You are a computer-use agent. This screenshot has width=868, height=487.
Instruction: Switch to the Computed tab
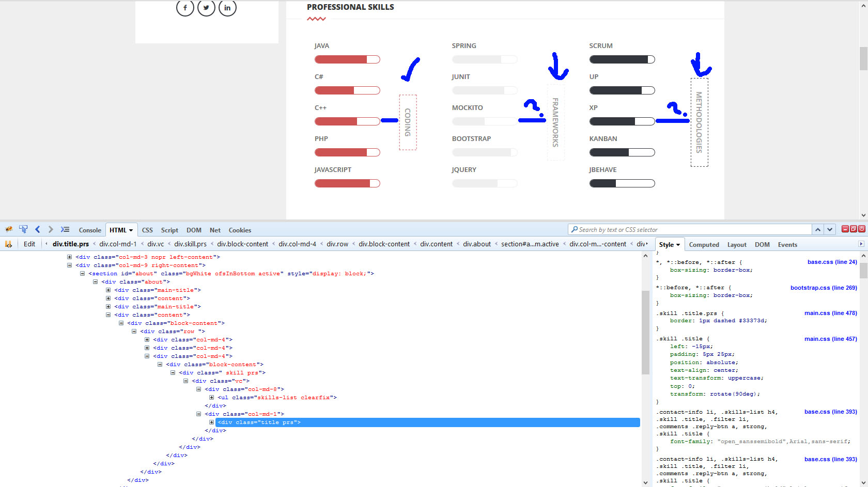click(x=704, y=244)
